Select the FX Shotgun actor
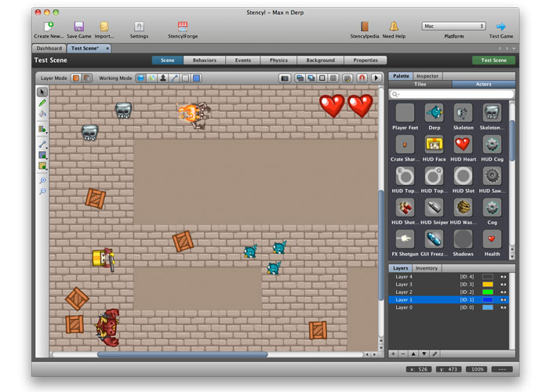Image resolution: width=549 pixels, height=392 pixels. [405, 238]
